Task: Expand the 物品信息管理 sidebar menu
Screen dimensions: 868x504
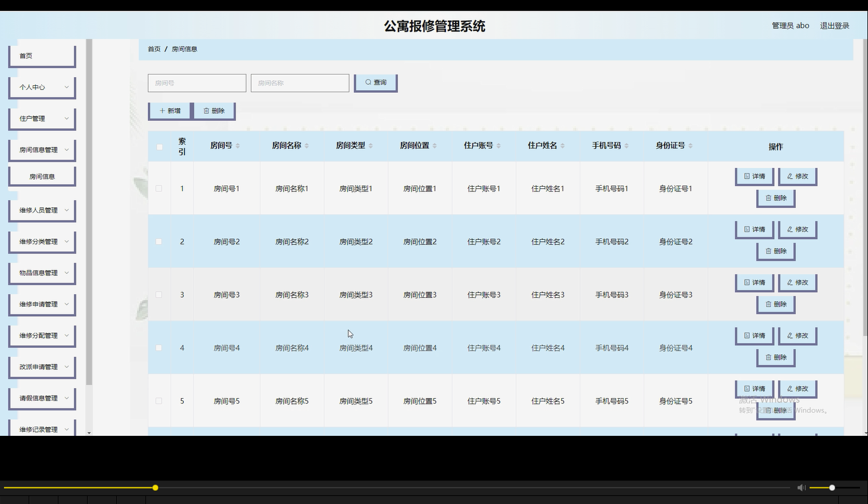Action: click(x=42, y=273)
